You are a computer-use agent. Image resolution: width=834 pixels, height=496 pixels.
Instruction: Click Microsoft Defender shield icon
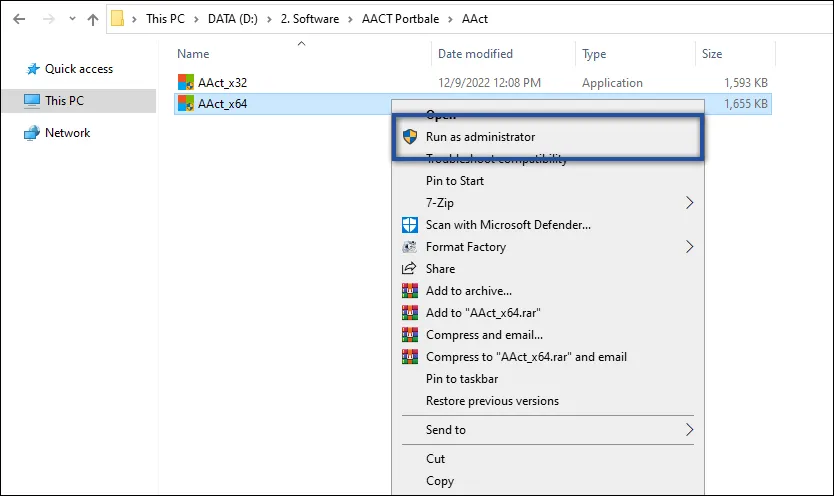pos(409,225)
